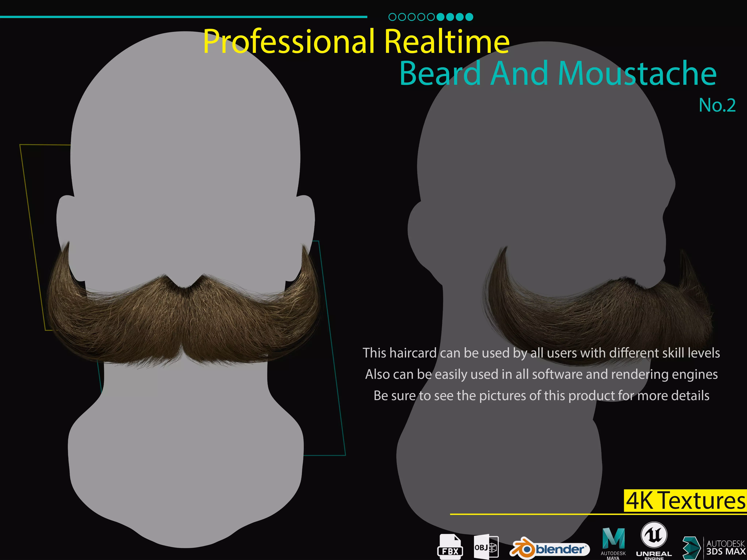Click the 'No.2' label
The width and height of the screenshot is (747, 560).
[717, 105]
